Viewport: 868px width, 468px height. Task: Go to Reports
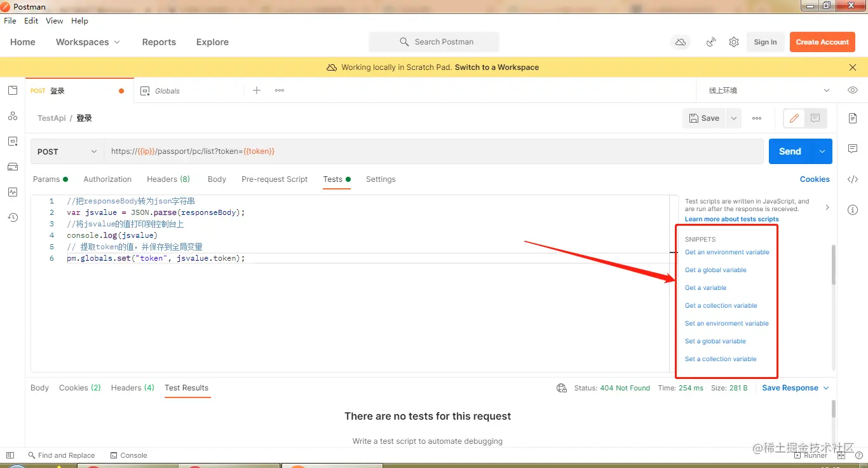(159, 42)
